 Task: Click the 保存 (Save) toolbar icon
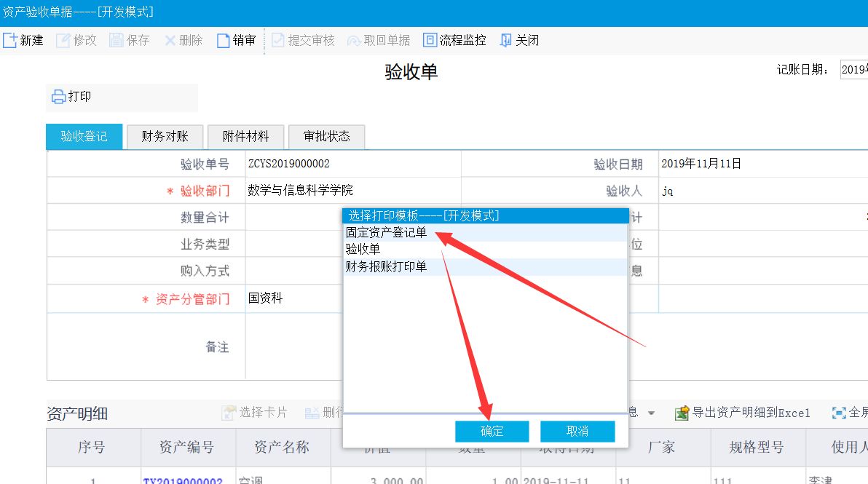[x=117, y=41]
